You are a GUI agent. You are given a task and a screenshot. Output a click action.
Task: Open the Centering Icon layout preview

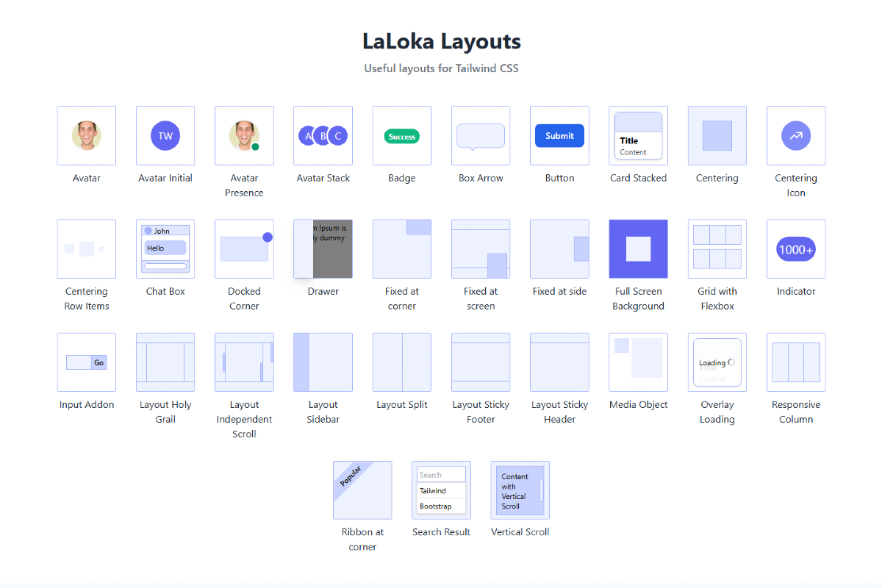click(x=796, y=135)
